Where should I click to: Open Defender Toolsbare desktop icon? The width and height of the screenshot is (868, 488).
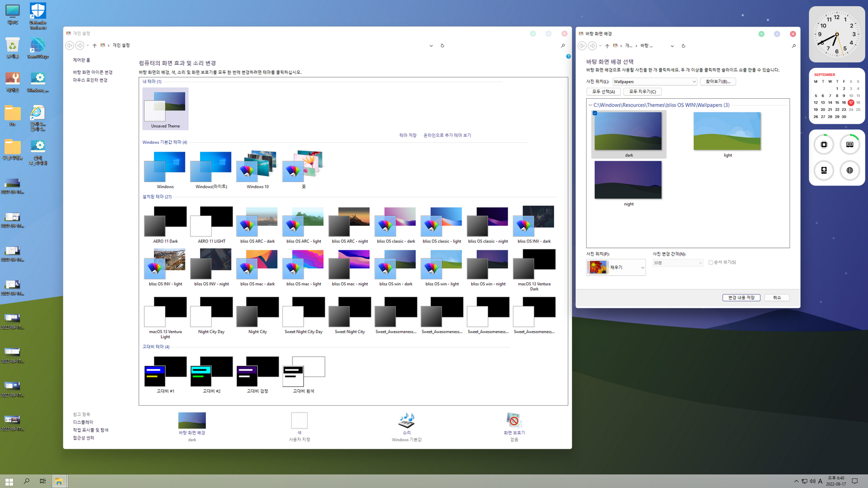[38, 16]
